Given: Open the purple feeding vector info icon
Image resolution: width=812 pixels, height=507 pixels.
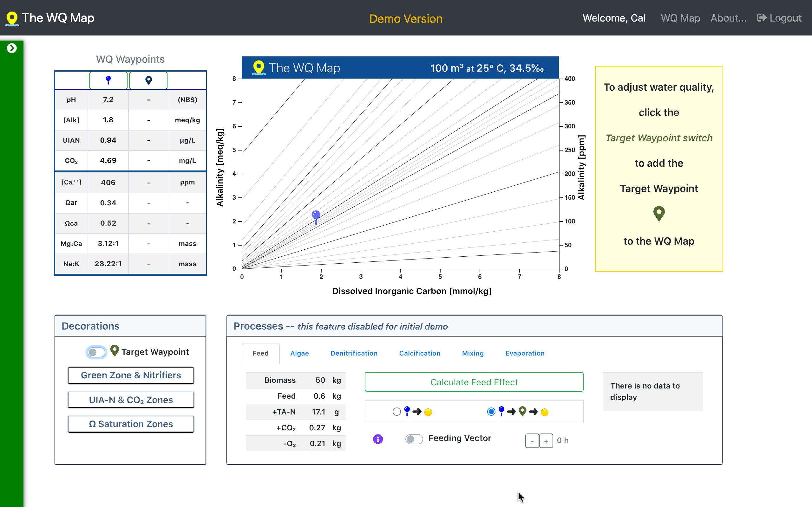Looking at the screenshot, I should click(x=378, y=439).
